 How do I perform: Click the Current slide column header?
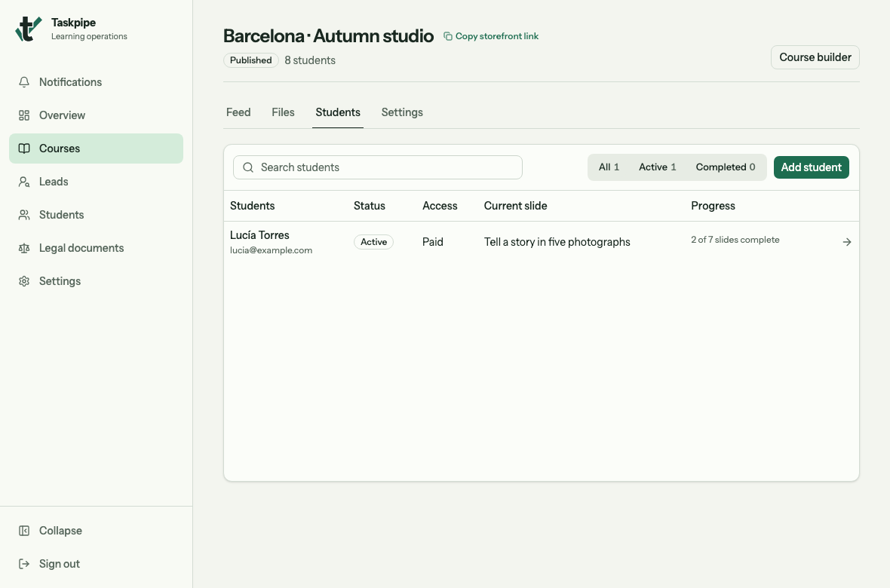[515, 206]
